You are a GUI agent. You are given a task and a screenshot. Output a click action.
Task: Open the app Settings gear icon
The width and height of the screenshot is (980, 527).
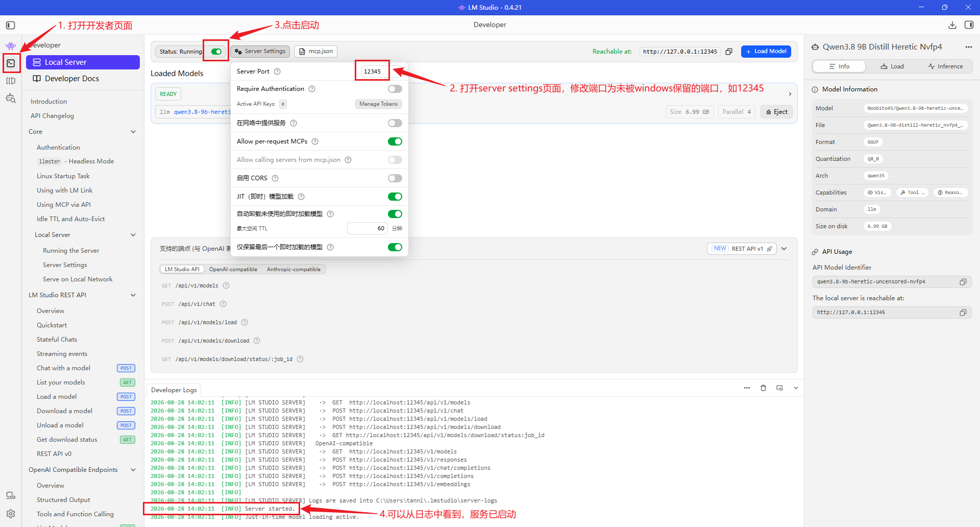11,514
